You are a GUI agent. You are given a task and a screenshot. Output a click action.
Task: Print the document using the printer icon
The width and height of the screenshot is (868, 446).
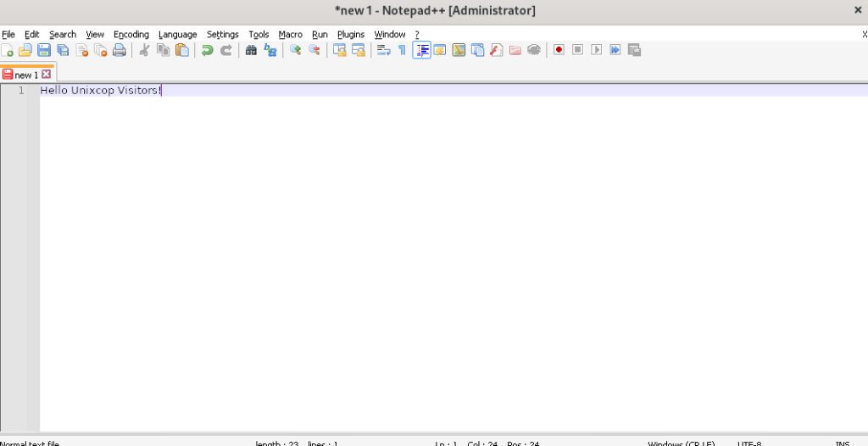119,50
